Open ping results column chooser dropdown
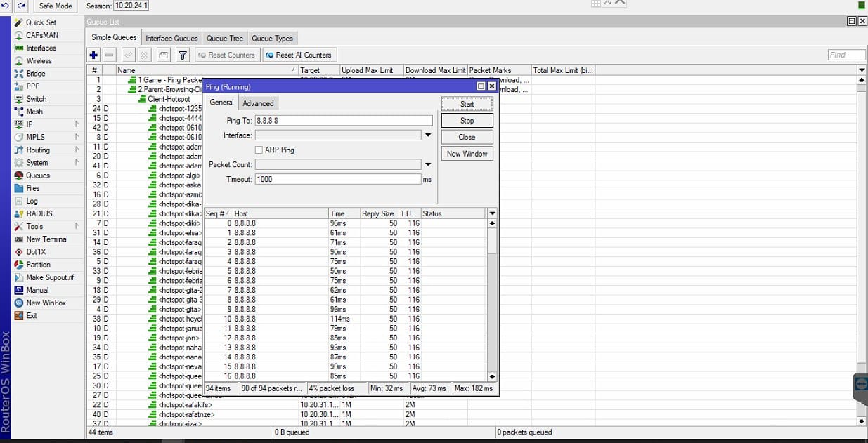Screen dimensions: 868x443 click(x=492, y=213)
